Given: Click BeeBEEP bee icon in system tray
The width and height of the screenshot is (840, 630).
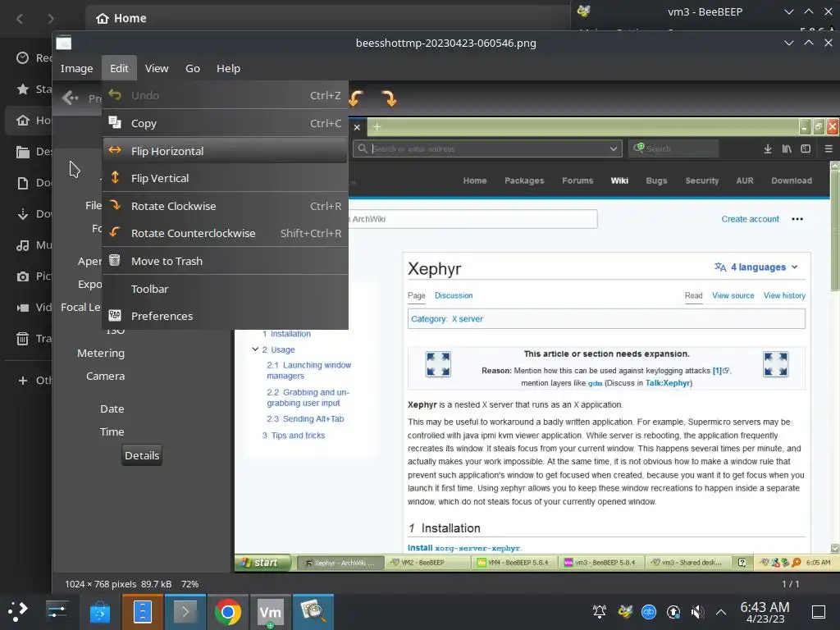Looking at the screenshot, I should coord(624,612).
